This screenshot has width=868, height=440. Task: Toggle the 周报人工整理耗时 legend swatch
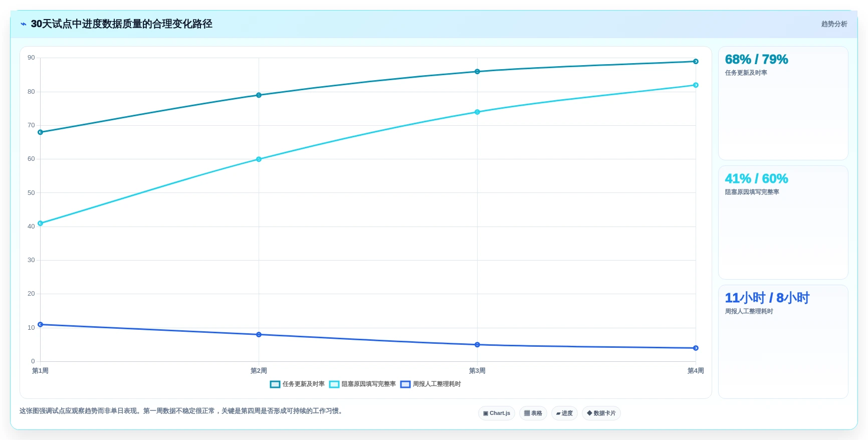[x=405, y=384]
